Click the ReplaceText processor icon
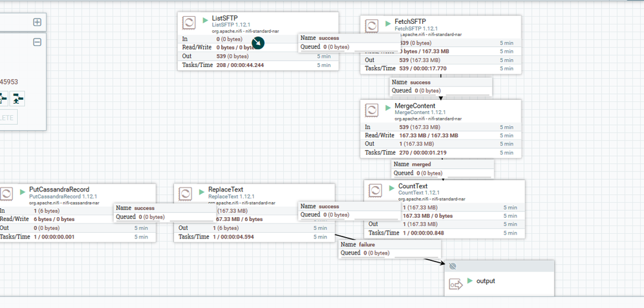 185,194
